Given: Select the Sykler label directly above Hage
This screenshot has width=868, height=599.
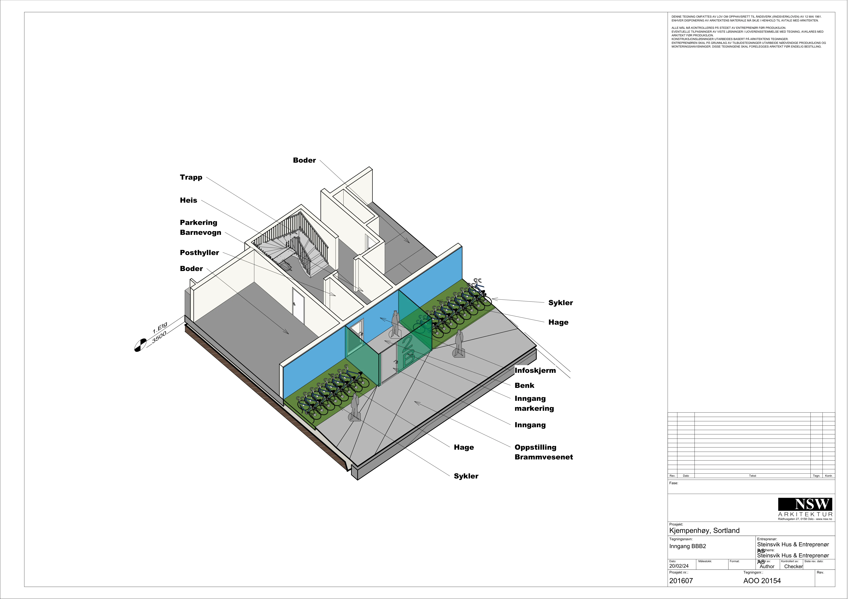Looking at the screenshot, I should tap(561, 303).
